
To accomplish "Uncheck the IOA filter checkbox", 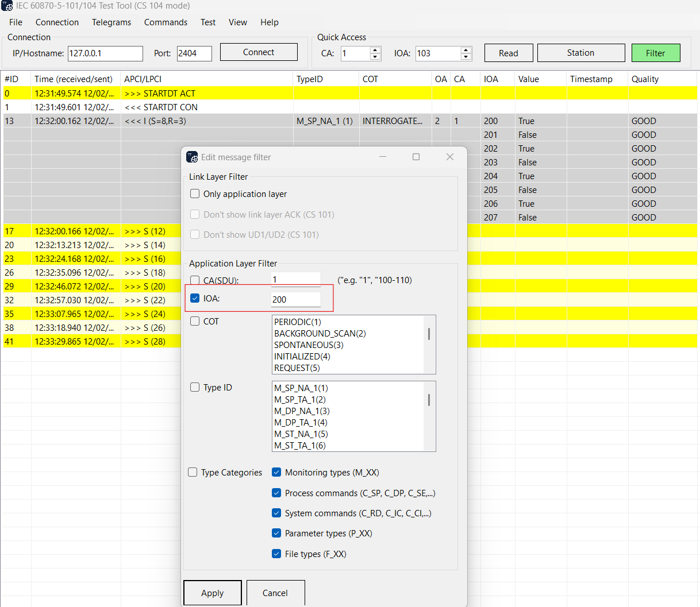I will pos(195,299).
